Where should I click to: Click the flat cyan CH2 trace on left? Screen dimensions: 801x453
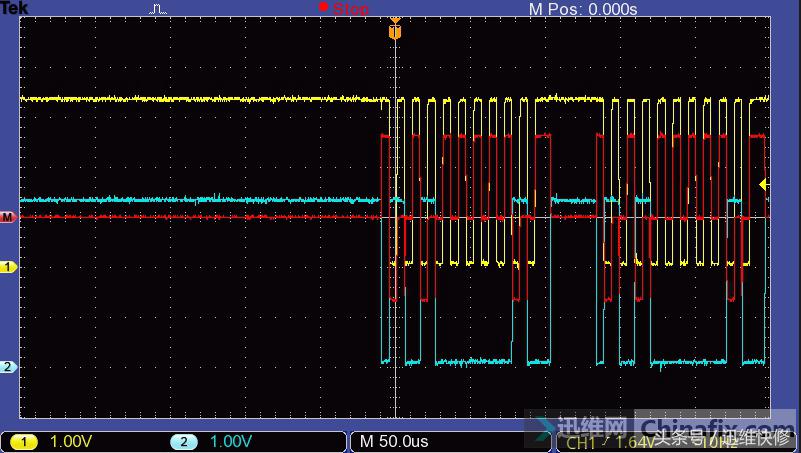coord(200,200)
